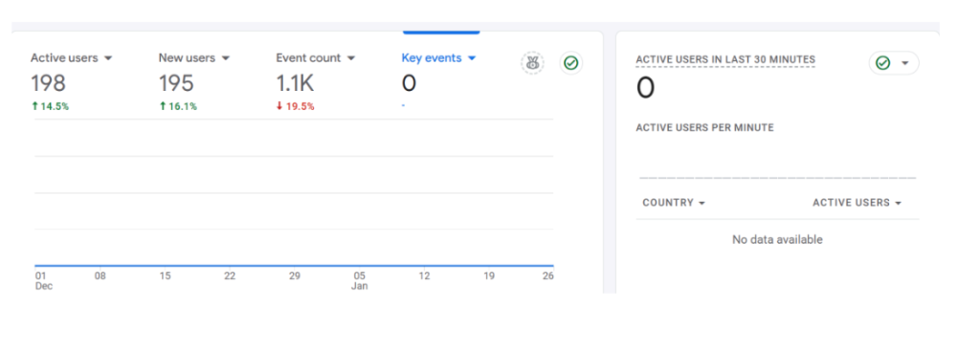Click the blue Key events chart line
The image size is (980, 352).
point(294,266)
